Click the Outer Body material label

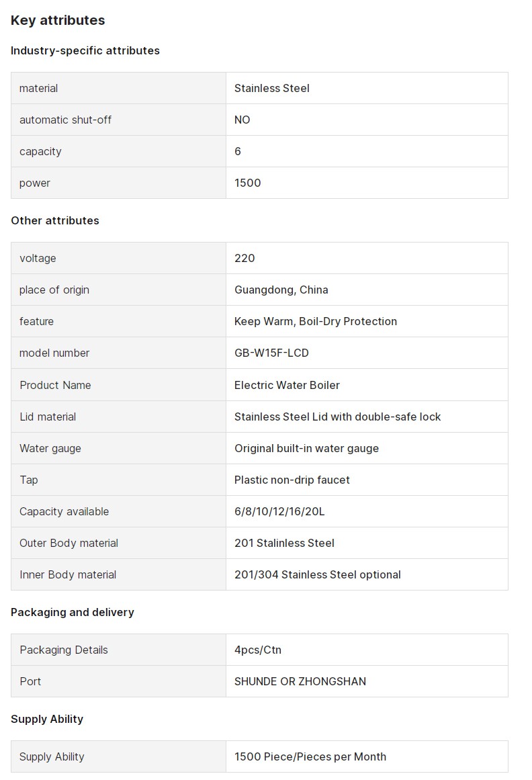[x=69, y=544]
